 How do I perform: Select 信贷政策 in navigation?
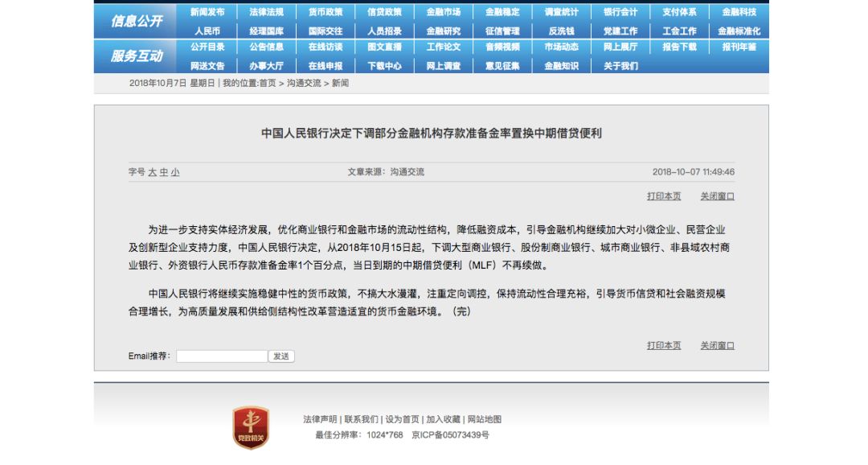384,12
